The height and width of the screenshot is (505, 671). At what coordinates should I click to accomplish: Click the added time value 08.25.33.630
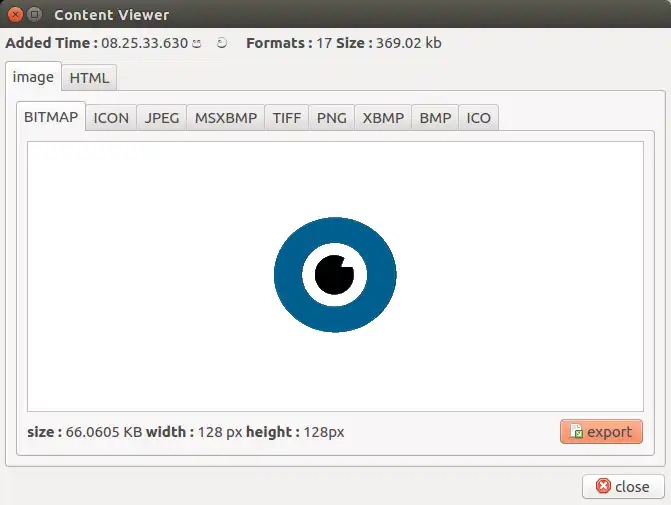[x=145, y=43]
